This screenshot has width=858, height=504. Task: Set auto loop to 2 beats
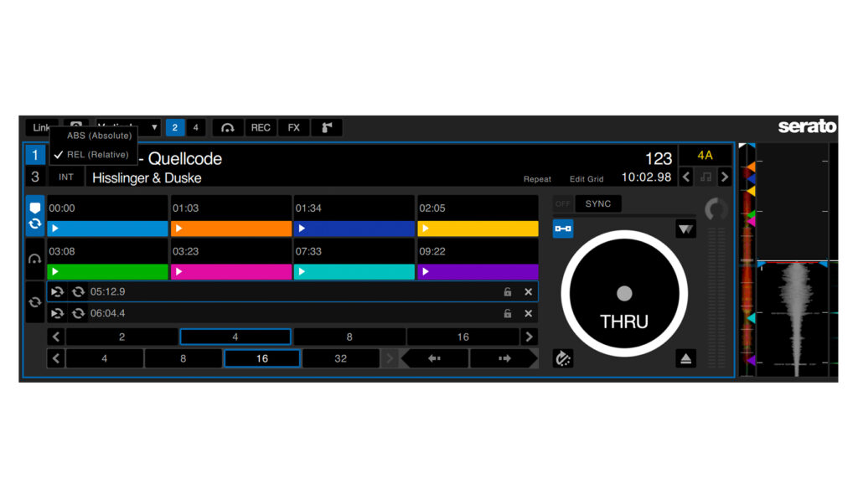point(121,337)
